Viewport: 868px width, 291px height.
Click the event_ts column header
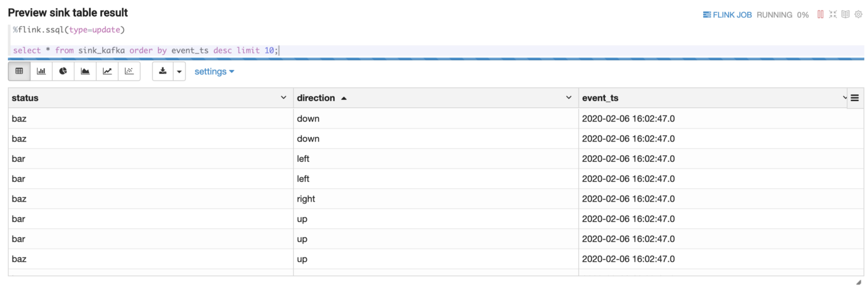(600, 98)
